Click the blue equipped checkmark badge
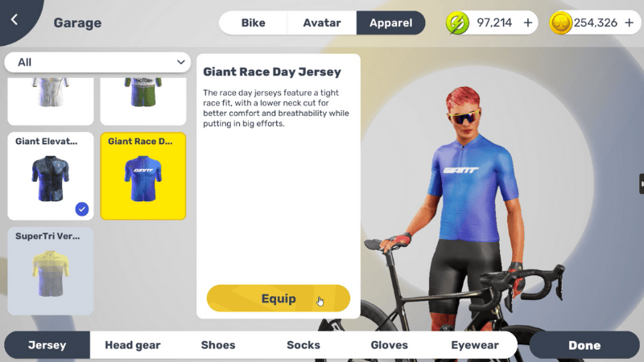644x362 pixels. [x=82, y=209]
